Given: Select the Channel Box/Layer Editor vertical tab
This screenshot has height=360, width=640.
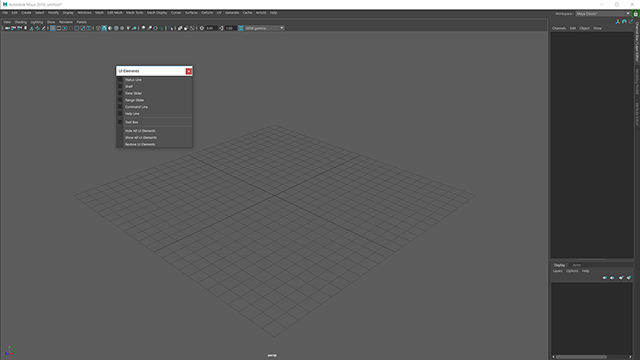Looking at the screenshot, I should [637, 42].
